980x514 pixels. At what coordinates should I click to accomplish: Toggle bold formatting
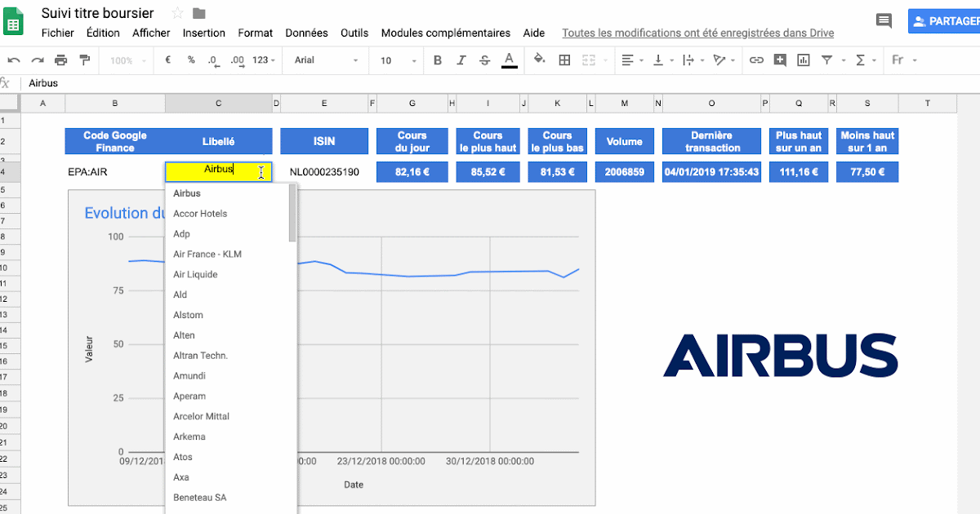point(438,60)
